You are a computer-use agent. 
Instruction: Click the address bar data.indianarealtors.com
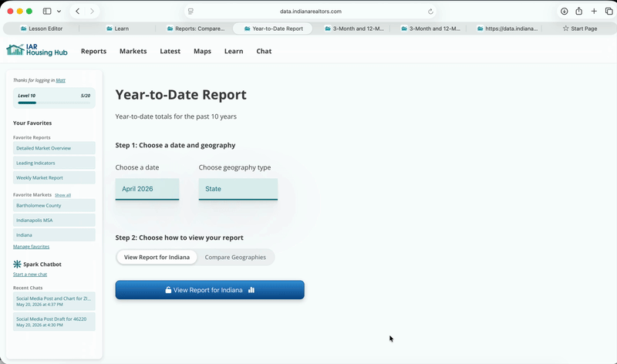(311, 12)
